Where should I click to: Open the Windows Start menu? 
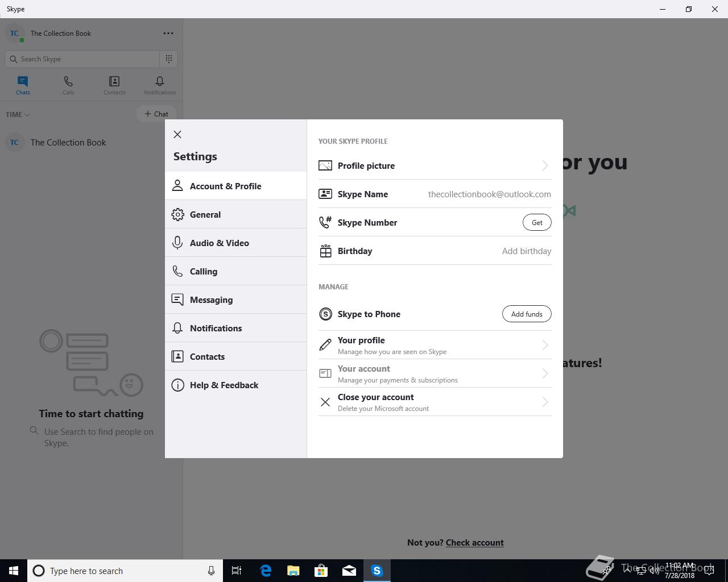click(x=14, y=571)
